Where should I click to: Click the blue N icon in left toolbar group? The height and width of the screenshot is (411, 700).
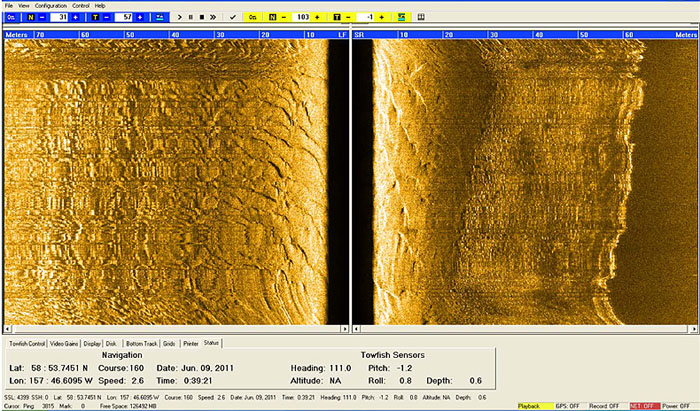click(31, 17)
